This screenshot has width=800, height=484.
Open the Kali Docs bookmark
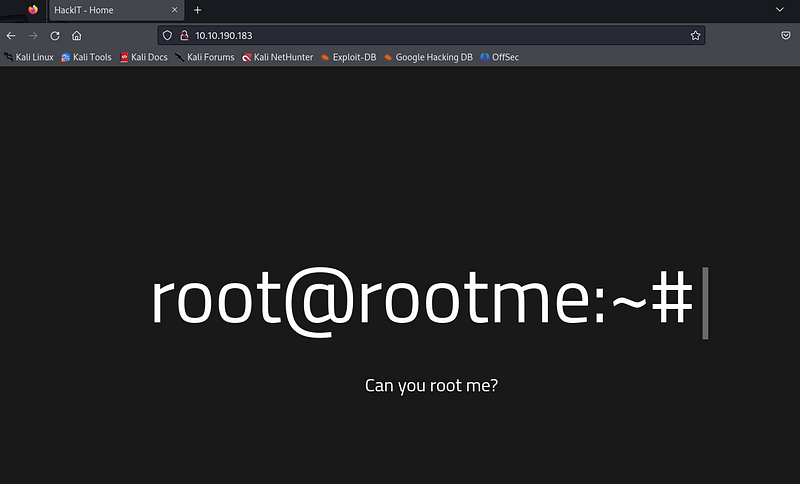(144, 57)
